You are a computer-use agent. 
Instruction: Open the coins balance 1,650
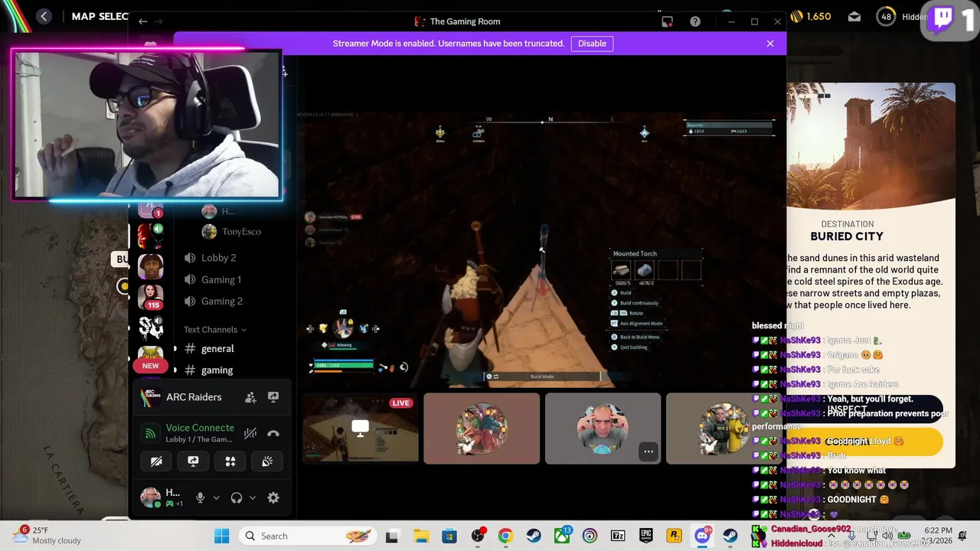[x=811, y=16]
